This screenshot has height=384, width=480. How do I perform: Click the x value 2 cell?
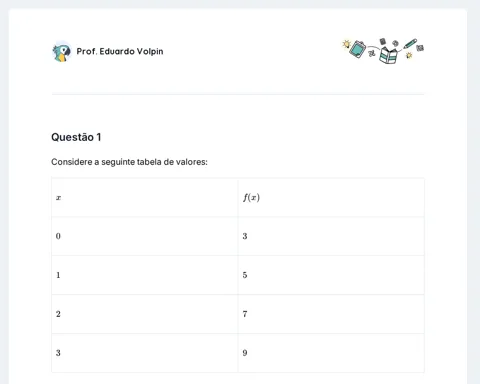(x=145, y=314)
